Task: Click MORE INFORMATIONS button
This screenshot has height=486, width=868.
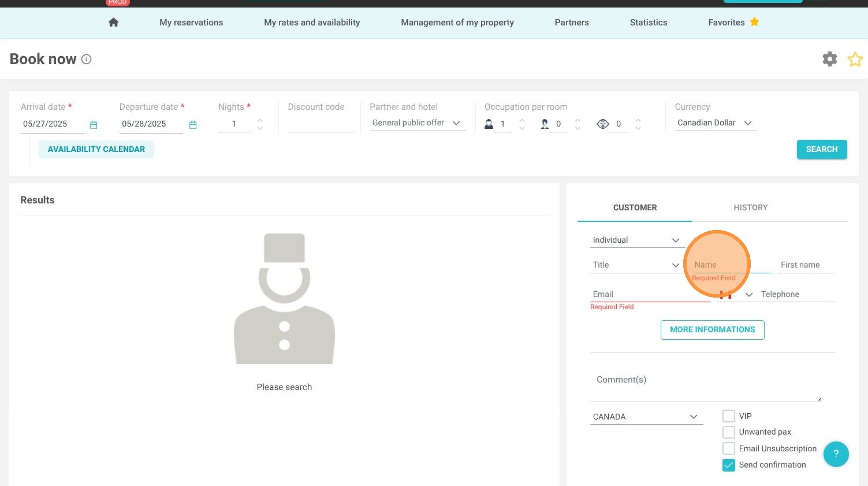Action: point(712,330)
